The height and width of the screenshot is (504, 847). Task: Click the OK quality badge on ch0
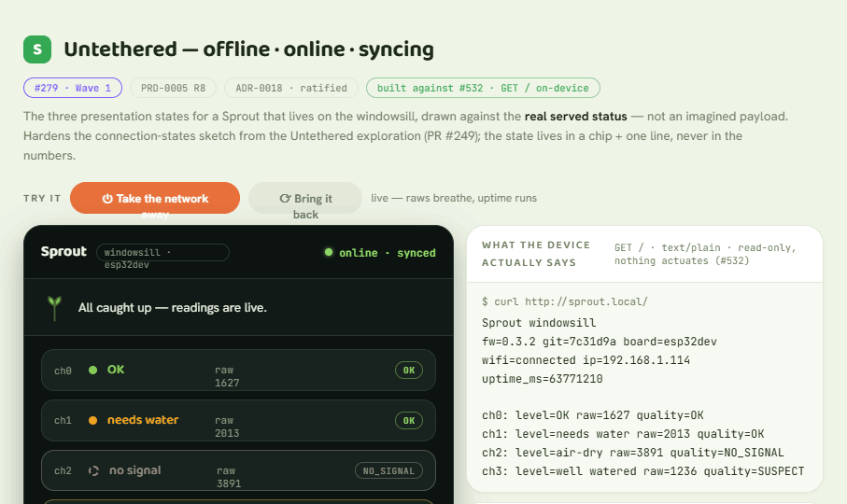point(409,371)
